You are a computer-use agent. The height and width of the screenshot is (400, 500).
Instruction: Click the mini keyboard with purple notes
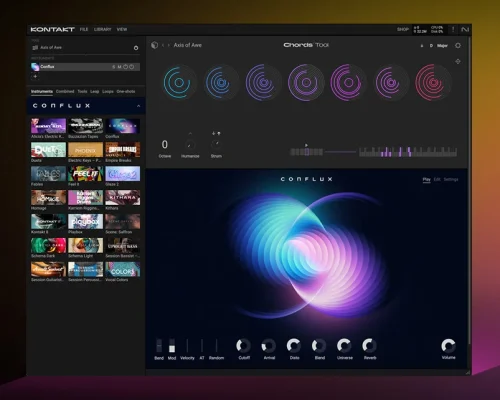click(x=408, y=152)
